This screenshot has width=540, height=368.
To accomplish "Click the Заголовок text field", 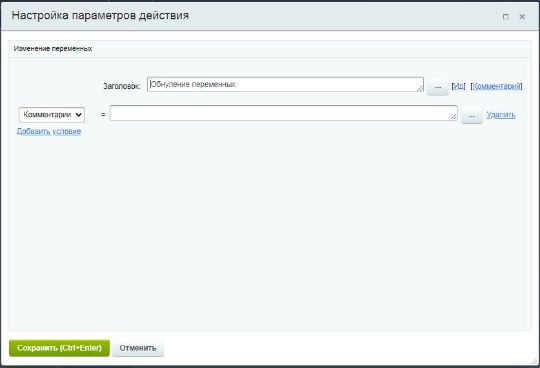I will [x=285, y=85].
